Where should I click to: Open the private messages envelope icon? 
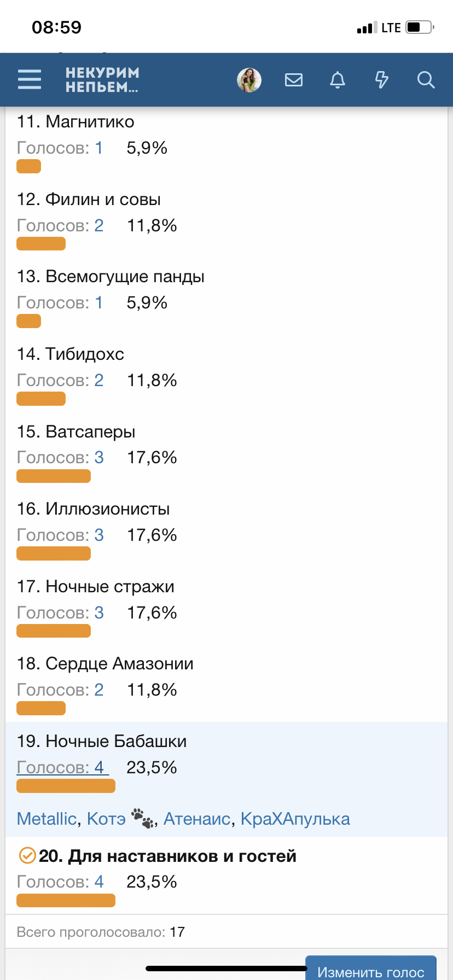click(294, 80)
